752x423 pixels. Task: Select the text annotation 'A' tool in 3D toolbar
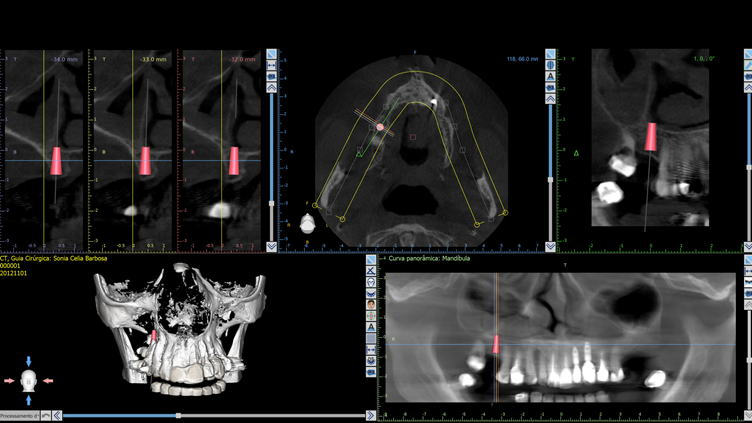tap(371, 327)
